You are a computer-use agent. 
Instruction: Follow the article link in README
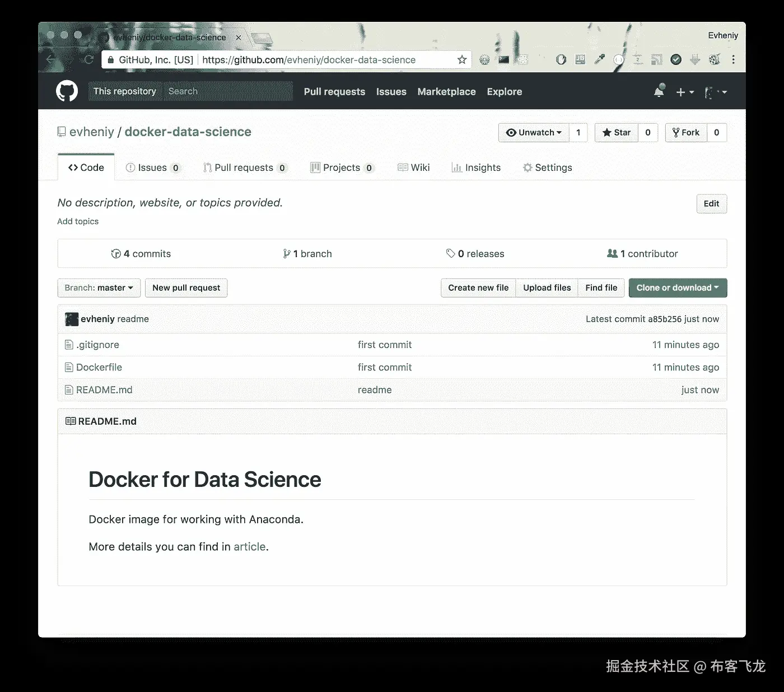point(249,547)
